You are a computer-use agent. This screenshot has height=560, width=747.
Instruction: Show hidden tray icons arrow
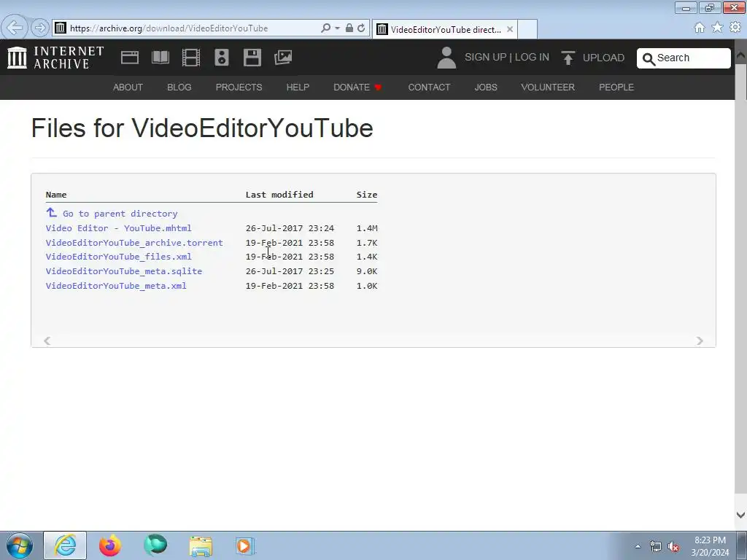point(638,546)
